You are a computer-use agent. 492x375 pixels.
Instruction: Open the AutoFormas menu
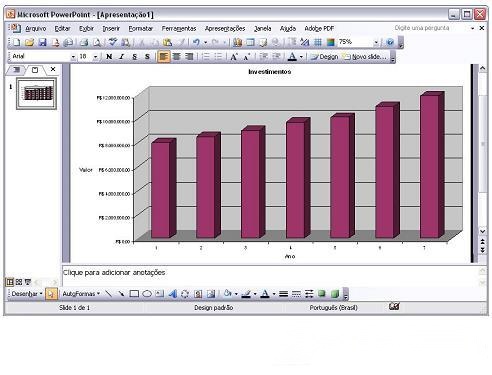pos(81,294)
